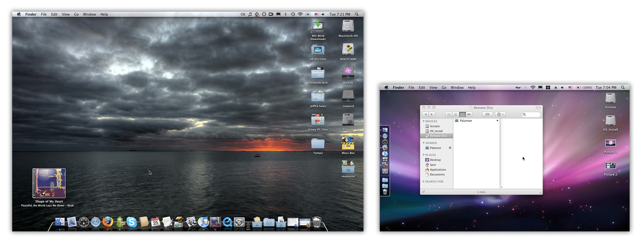644x244 pixels.
Task: Open the Macintosh HD desktop icon
Action: pos(348,27)
